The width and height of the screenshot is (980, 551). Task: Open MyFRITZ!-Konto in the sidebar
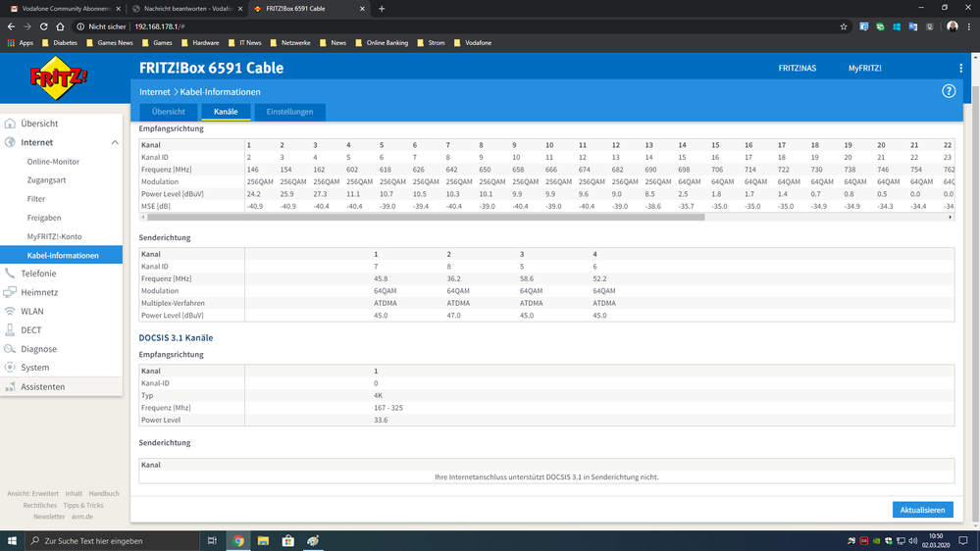tap(54, 236)
